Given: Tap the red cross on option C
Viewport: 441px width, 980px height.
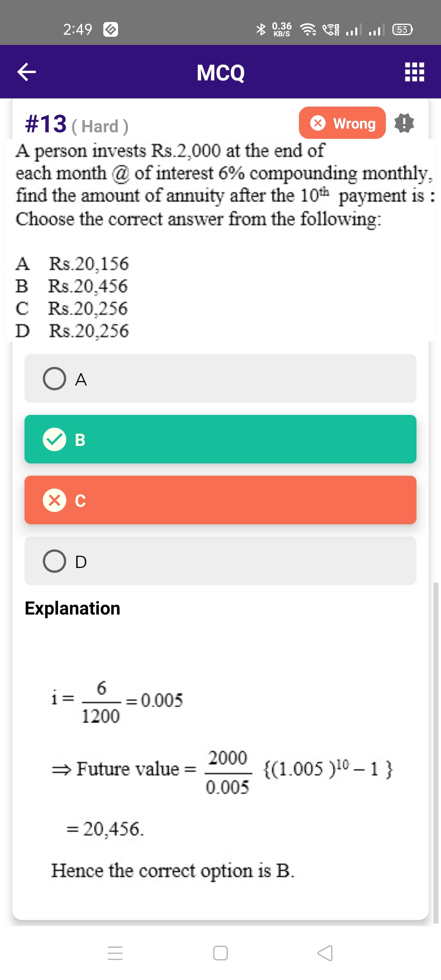Looking at the screenshot, I should point(54,500).
